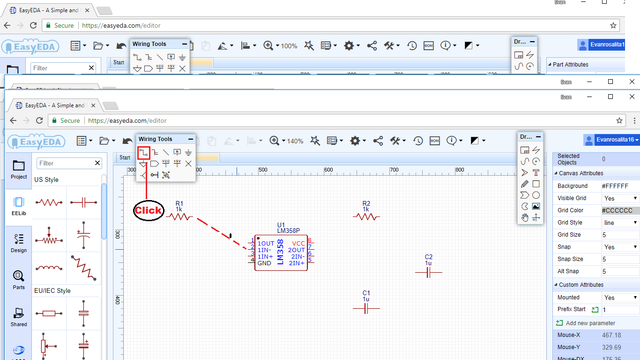This screenshot has width=640, height=360.
Task: Click Add new parameter link
Action: pos(590,323)
